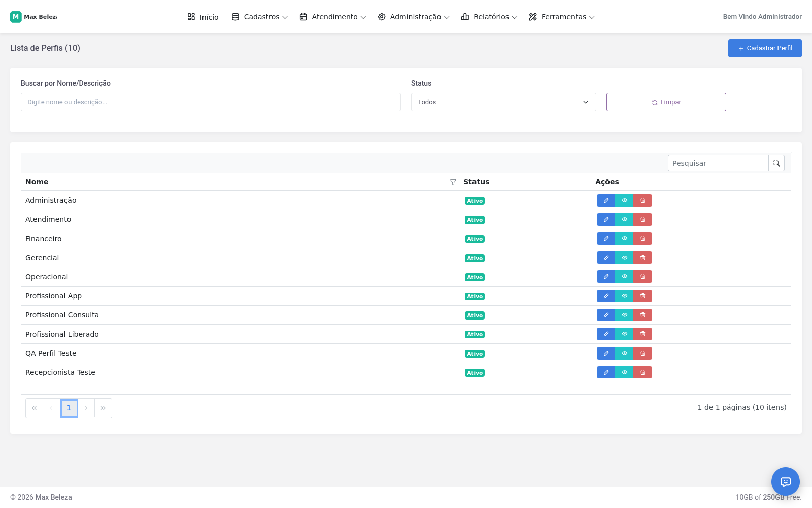
Task: Click the edit pencil icon for Administração
Action: pyautogui.click(x=606, y=201)
